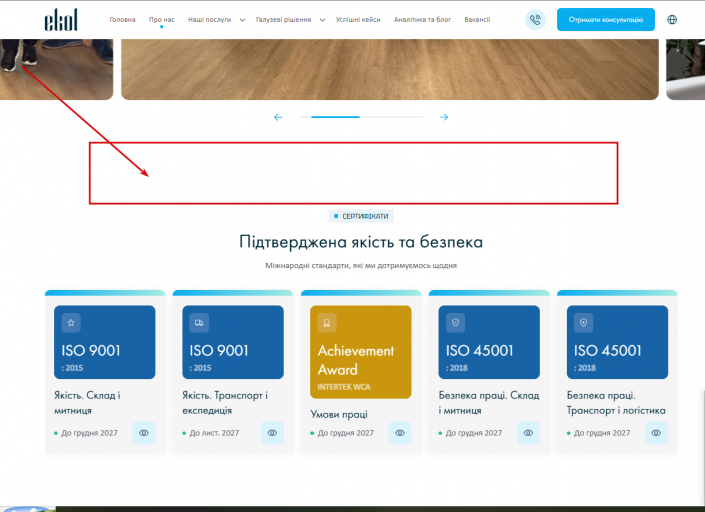The width and height of the screenshot is (705, 512).
Task: Click INTERTEK WCA label
Action: pyautogui.click(x=344, y=387)
